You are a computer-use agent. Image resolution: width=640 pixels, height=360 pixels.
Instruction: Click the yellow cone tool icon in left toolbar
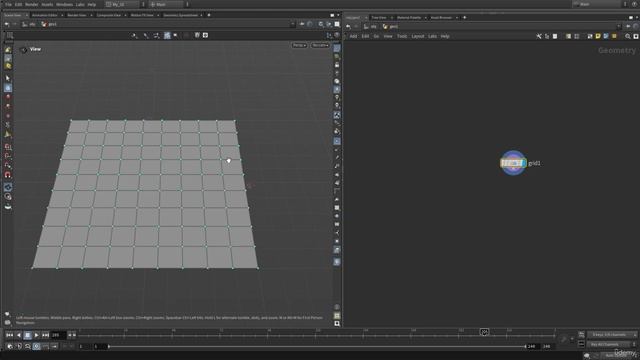[x=8, y=134]
